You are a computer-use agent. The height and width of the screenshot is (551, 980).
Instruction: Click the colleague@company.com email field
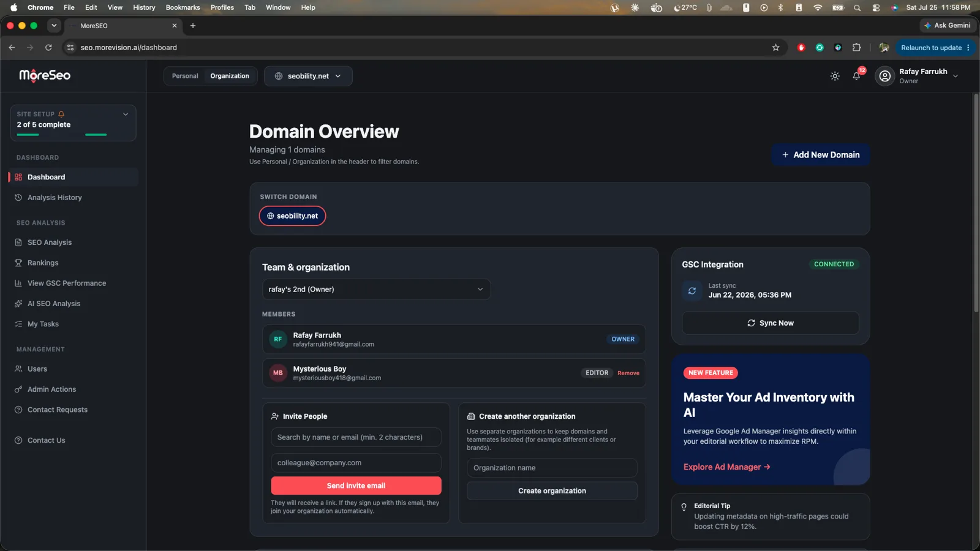356,463
